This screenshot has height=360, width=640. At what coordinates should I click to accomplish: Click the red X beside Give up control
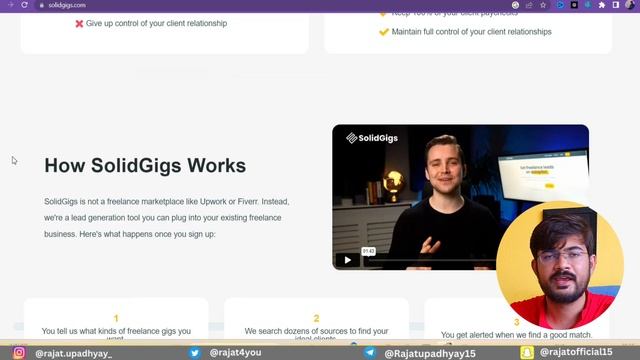click(79, 24)
